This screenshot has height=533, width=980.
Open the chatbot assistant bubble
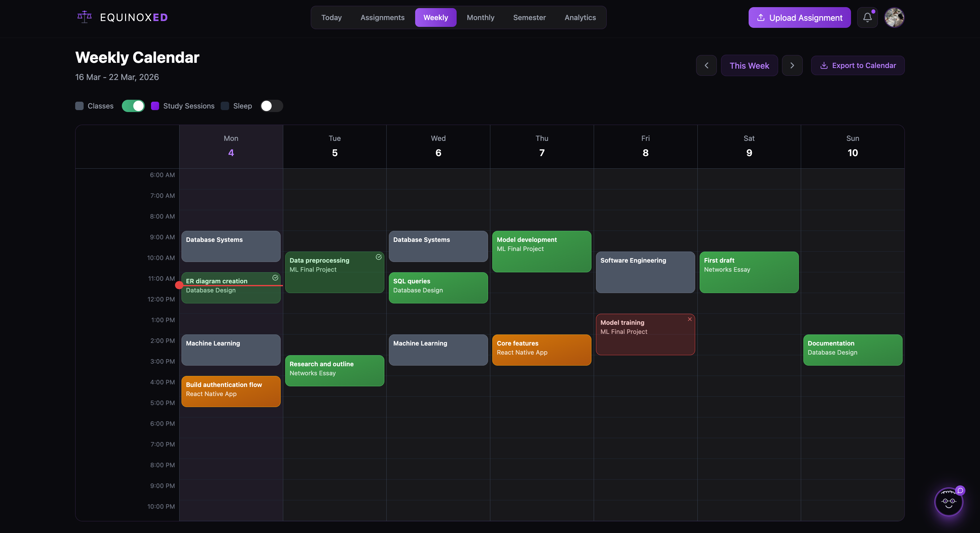tap(949, 502)
